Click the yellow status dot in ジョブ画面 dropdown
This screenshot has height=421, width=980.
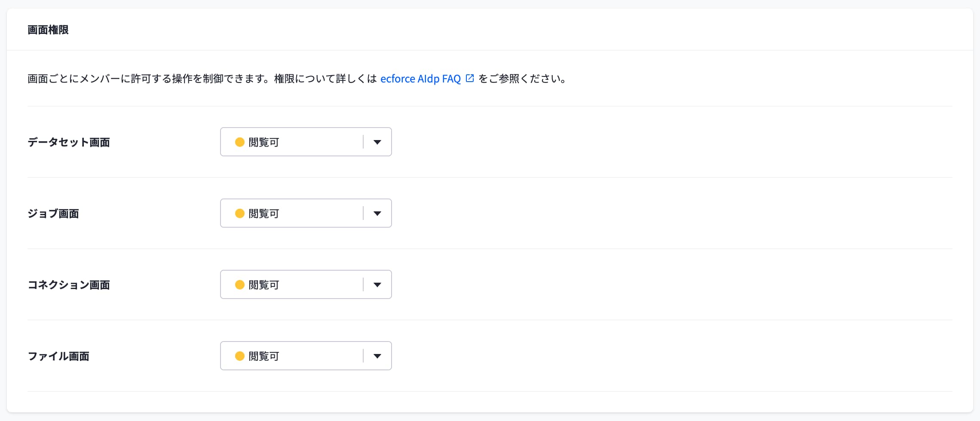pyautogui.click(x=240, y=214)
